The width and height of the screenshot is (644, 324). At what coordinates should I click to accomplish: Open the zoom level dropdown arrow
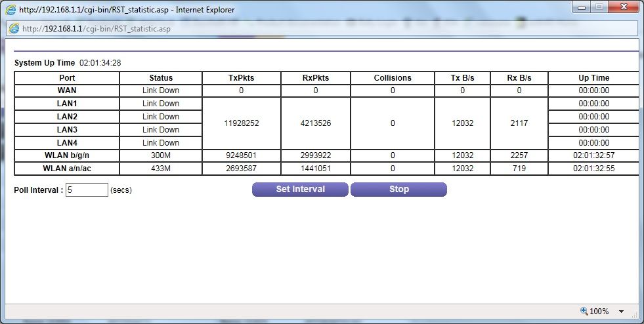(622, 312)
